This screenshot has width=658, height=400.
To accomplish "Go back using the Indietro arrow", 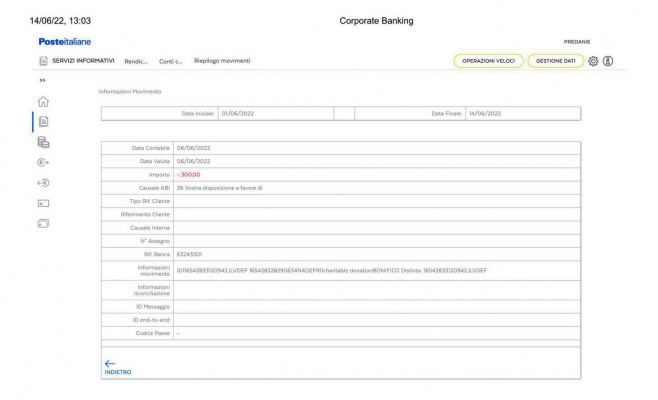I will coord(110,364).
